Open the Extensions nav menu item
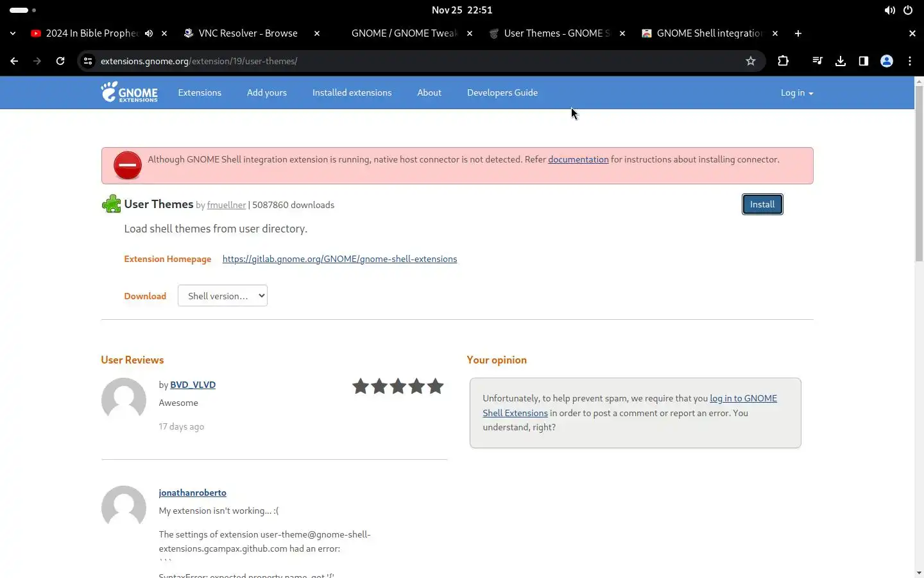 point(200,92)
